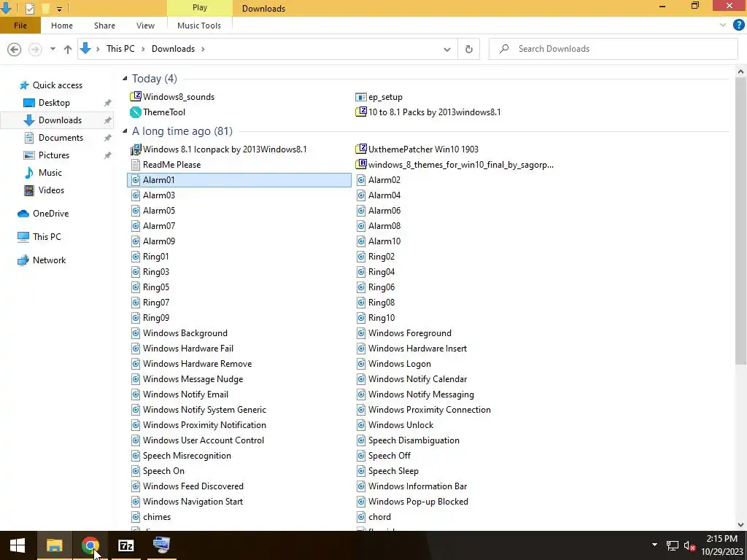The height and width of the screenshot is (560, 747).
Task: Open the View ribbon tab
Action: [x=145, y=26]
